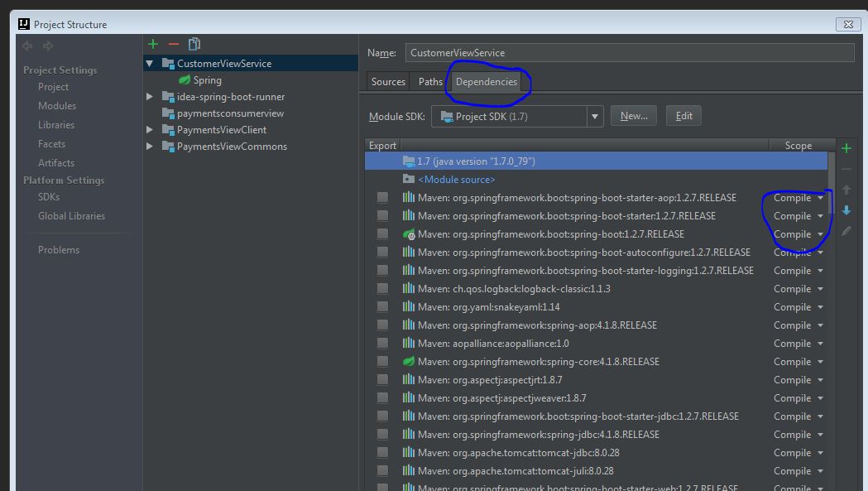
Task: Click the Scope column header
Action: click(x=798, y=145)
